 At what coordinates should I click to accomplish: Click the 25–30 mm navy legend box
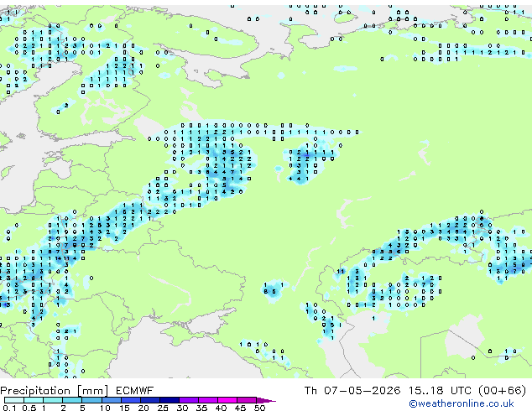point(169,400)
